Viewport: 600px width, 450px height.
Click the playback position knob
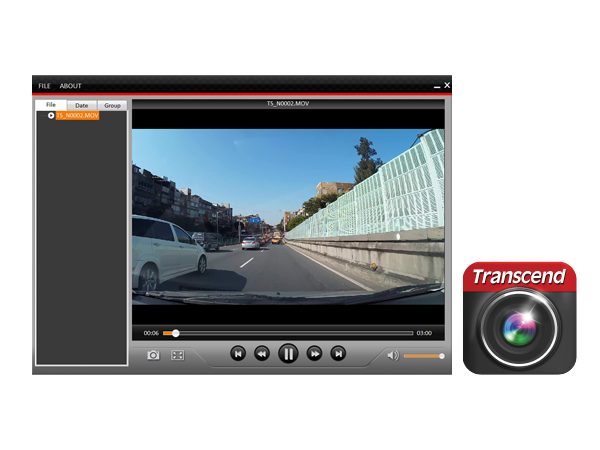click(176, 333)
